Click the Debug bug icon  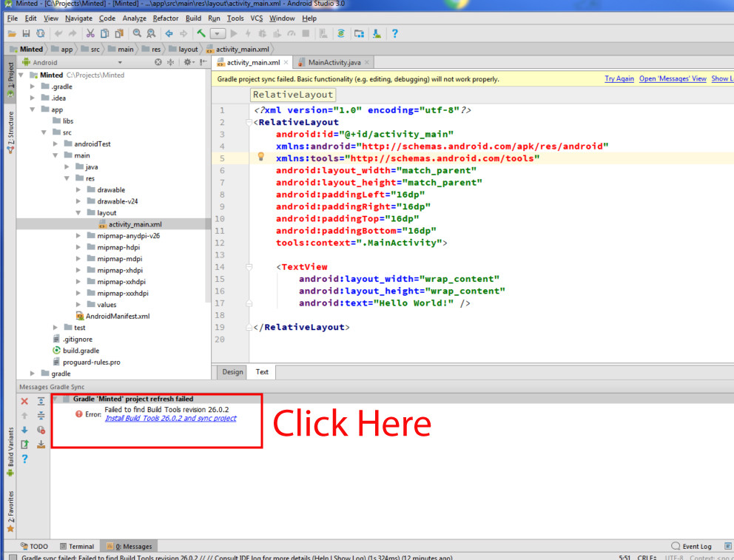(262, 34)
